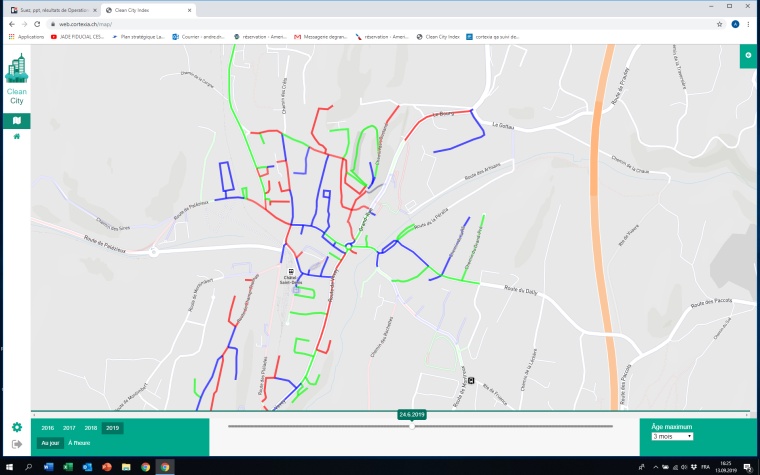The image size is (760, 475).
Task: Show hidden system tray icons
Action: [x=656, y=467]
